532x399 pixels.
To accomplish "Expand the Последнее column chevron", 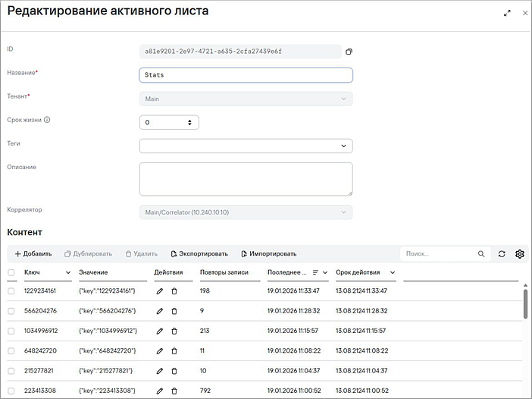I will (x=325, y=272).
